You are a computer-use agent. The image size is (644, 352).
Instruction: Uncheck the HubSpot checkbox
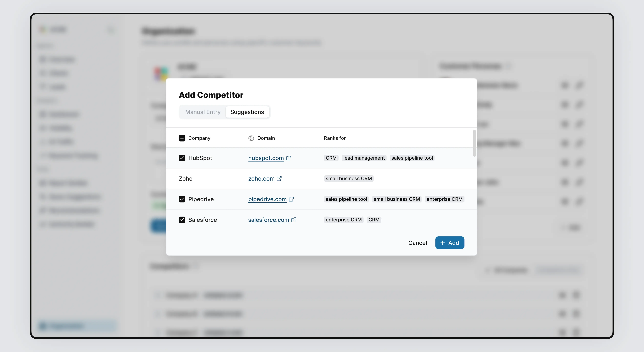point(182,158)
